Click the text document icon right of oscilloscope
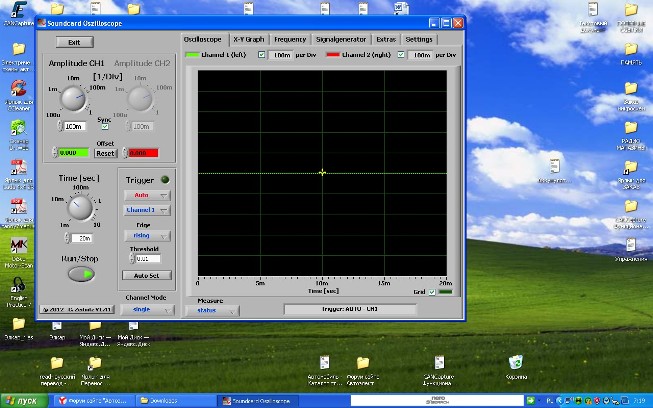This screenshot has width=653, height=408. pos(554,167)
